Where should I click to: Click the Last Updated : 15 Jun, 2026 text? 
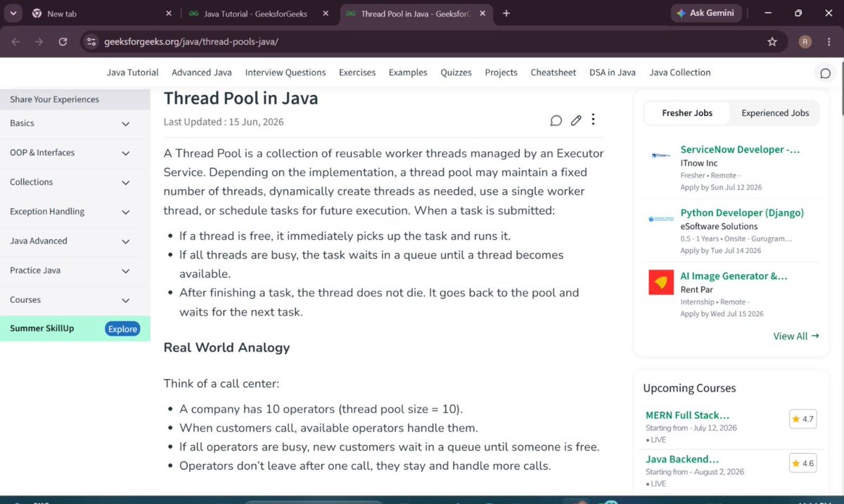[224, 122]
